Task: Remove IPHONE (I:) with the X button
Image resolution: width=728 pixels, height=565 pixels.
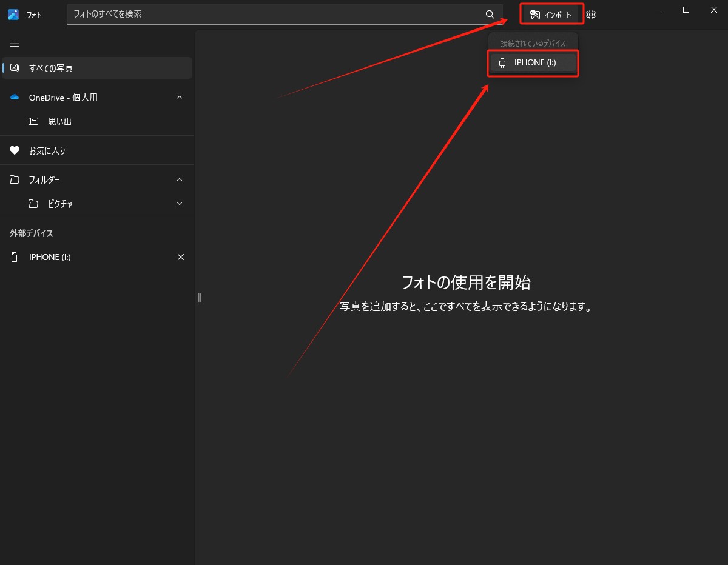Action: coord(180,257)
